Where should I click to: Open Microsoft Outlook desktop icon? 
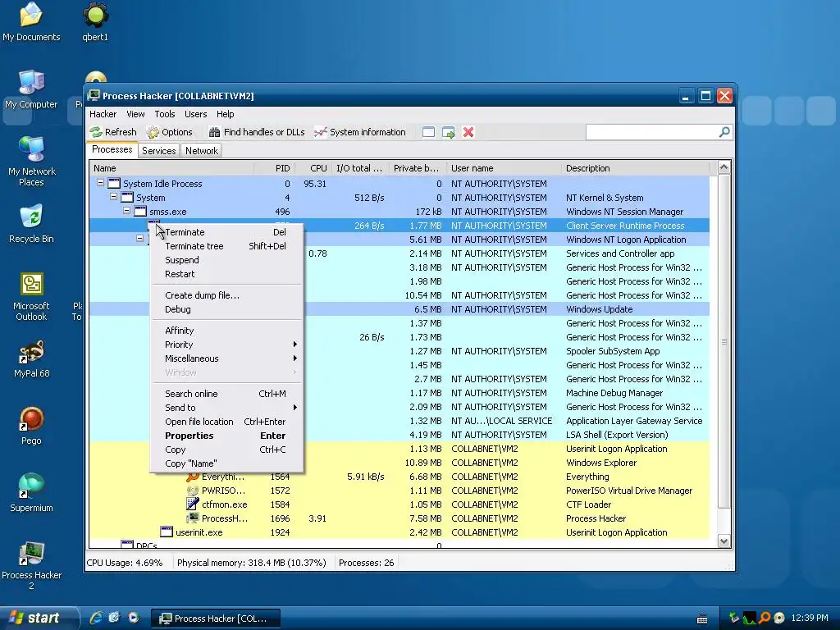pyautogui.click(x=31, y=297)
